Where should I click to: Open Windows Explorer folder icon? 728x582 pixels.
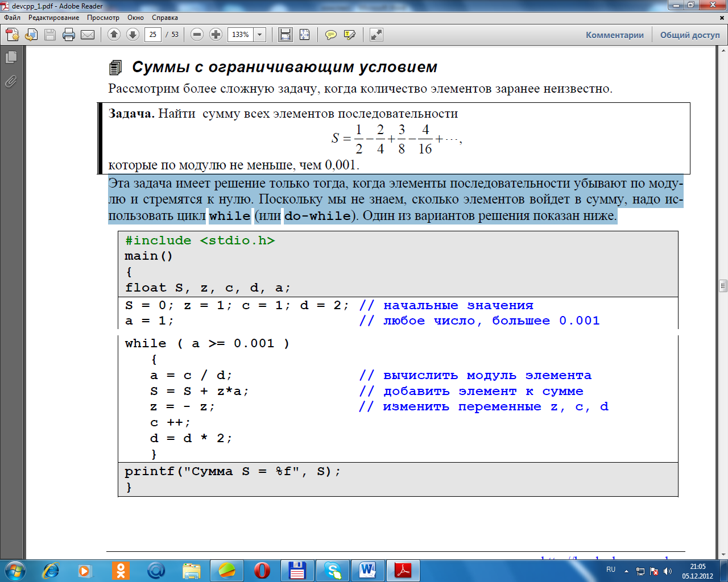click(191, 570)
